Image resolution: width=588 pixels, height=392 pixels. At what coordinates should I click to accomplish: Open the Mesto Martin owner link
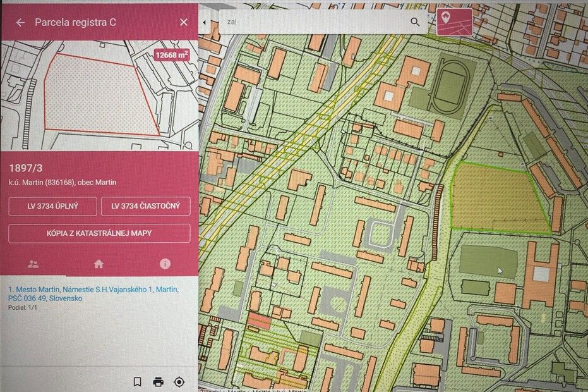[93, 293]
